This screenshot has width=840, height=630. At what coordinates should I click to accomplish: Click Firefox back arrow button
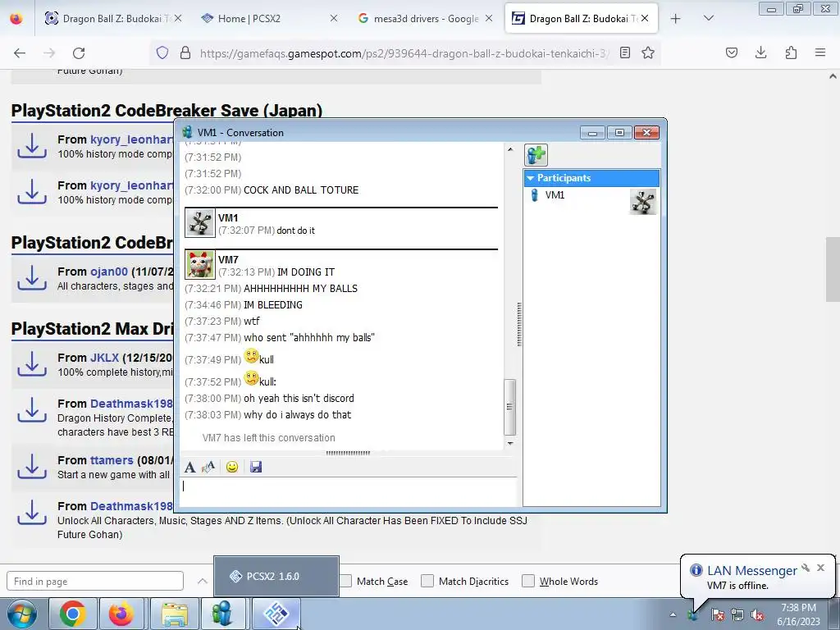20,52
